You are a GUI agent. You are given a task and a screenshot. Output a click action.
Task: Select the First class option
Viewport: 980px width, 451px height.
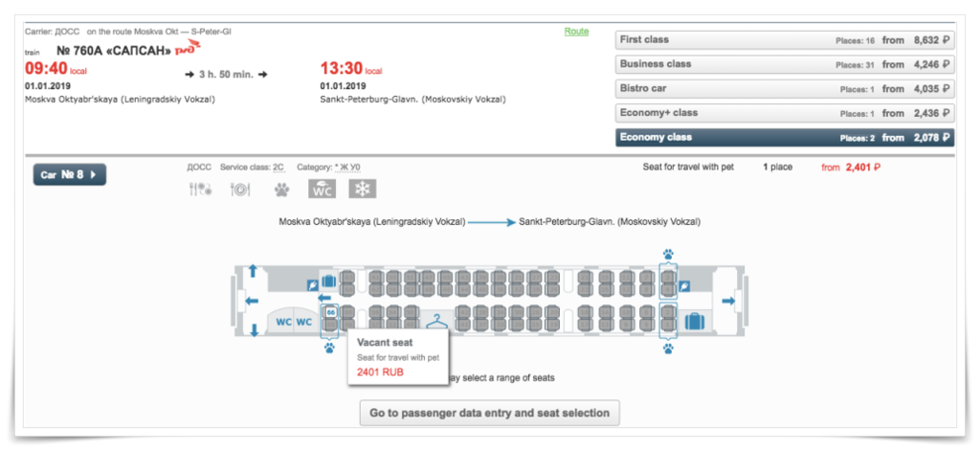tap(785, 40)
